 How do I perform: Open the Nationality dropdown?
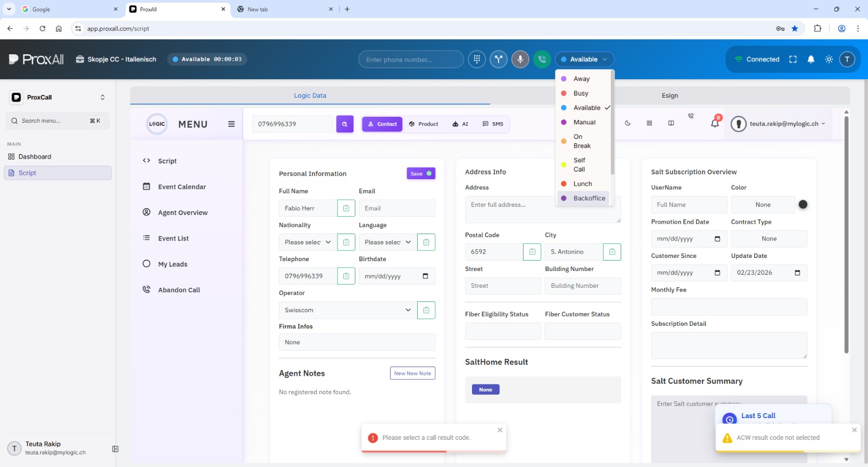(308, 242)
